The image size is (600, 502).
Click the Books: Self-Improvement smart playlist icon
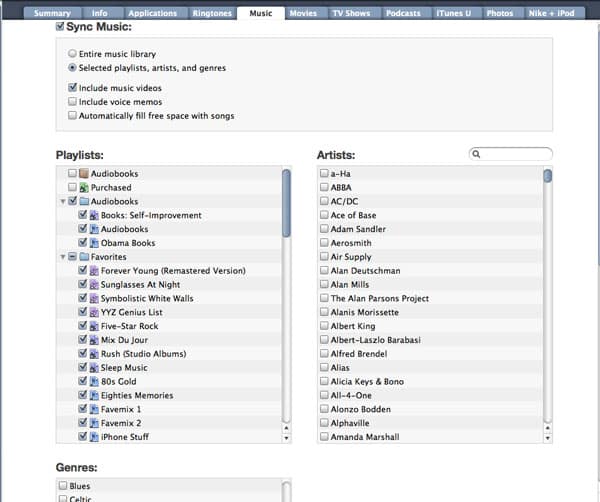tap(94, 215)
